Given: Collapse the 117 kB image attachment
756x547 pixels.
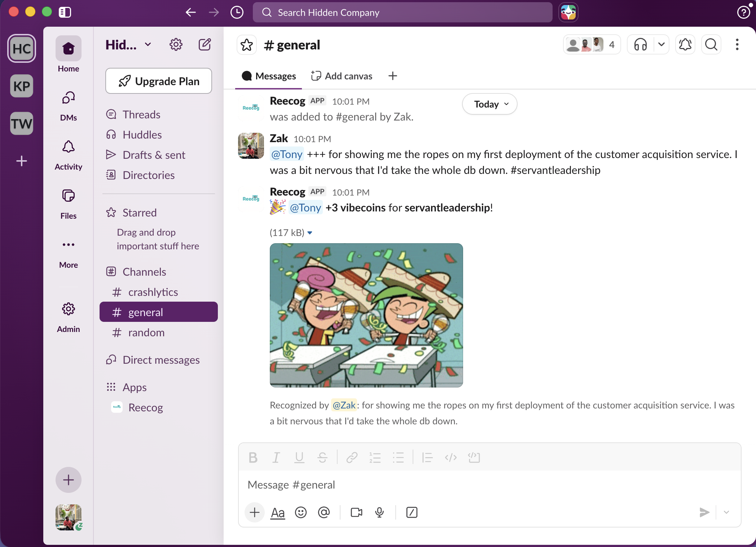Looking at the screenshot, I should tap(310, 233).
